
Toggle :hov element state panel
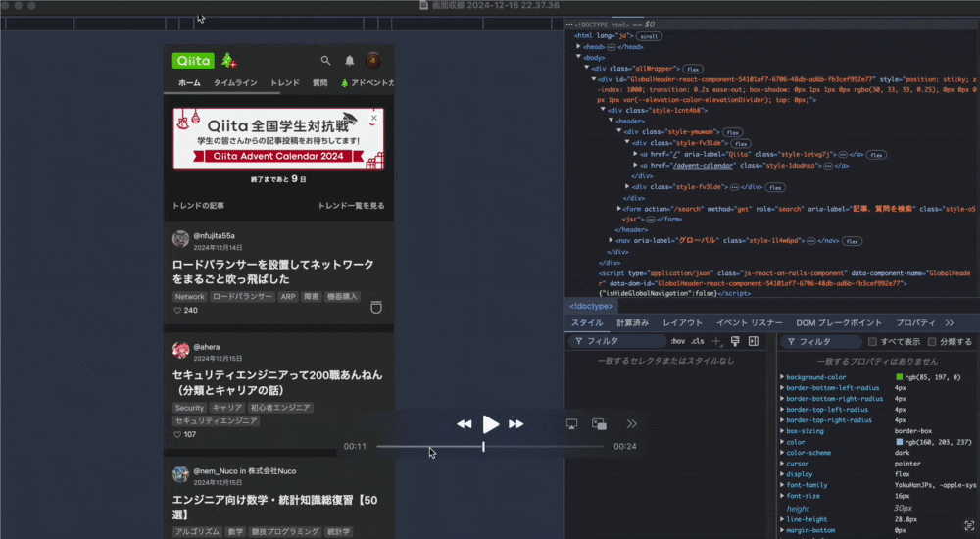(677, 341)
